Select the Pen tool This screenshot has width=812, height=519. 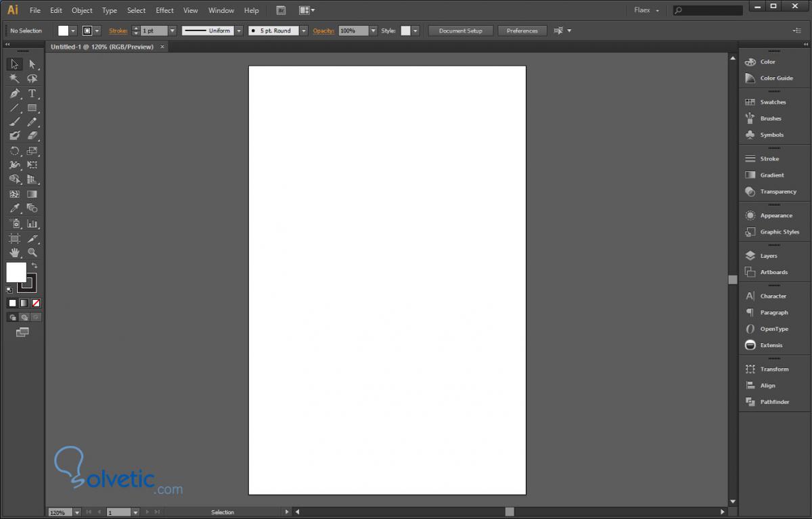[14, 93]
